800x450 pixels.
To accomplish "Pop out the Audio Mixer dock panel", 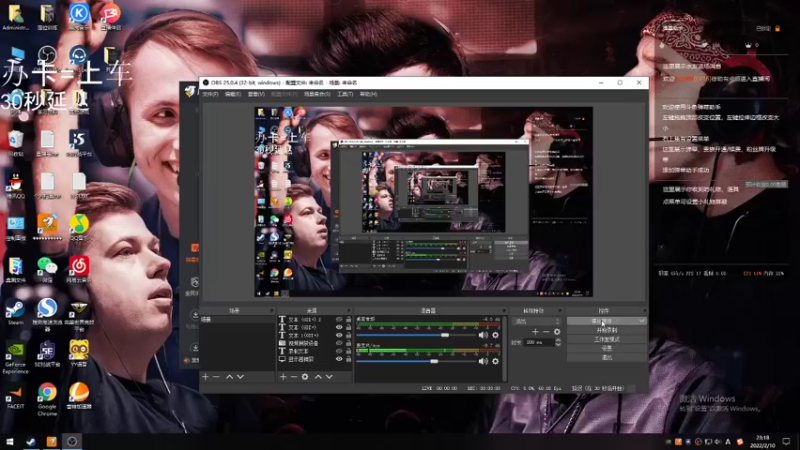I will (x=504, y=311).
